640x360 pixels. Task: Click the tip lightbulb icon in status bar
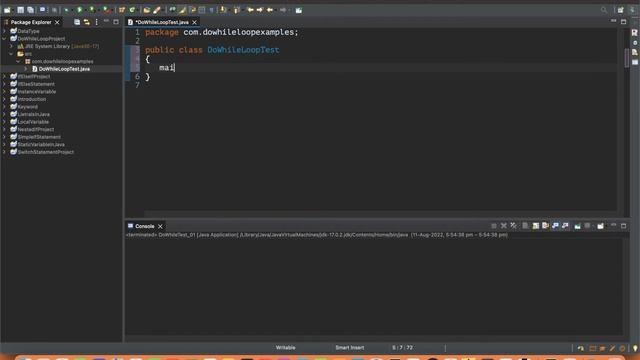635,348
